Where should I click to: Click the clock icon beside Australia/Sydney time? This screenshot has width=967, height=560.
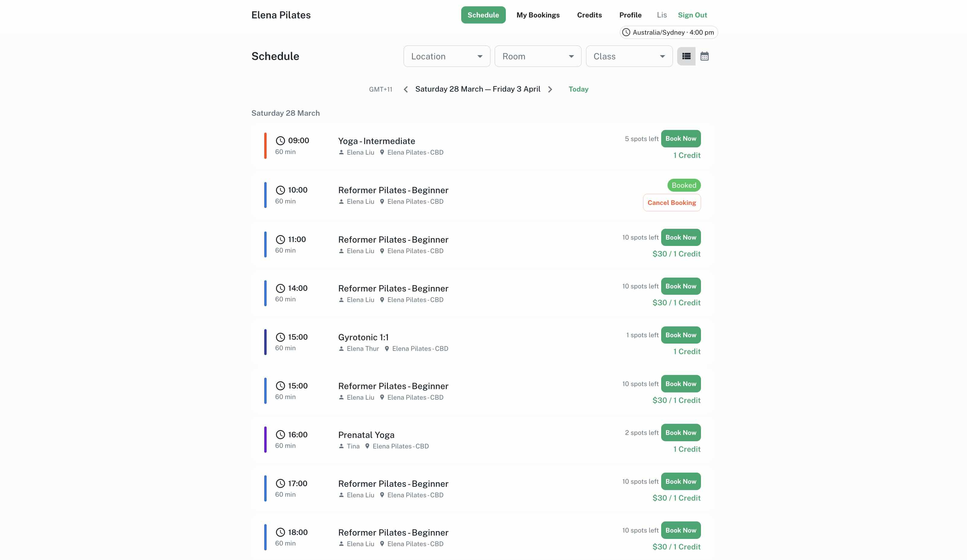pyautogui.click(x=626, y=32)
